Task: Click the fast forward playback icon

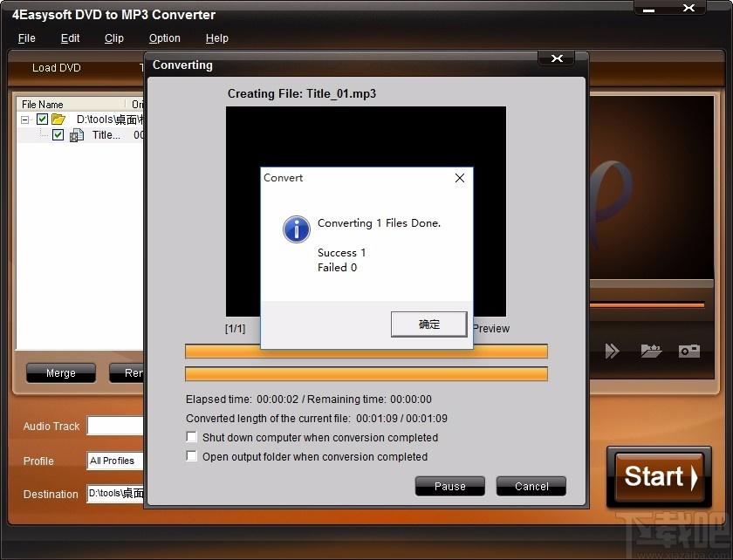Action: tap(612, 351)
